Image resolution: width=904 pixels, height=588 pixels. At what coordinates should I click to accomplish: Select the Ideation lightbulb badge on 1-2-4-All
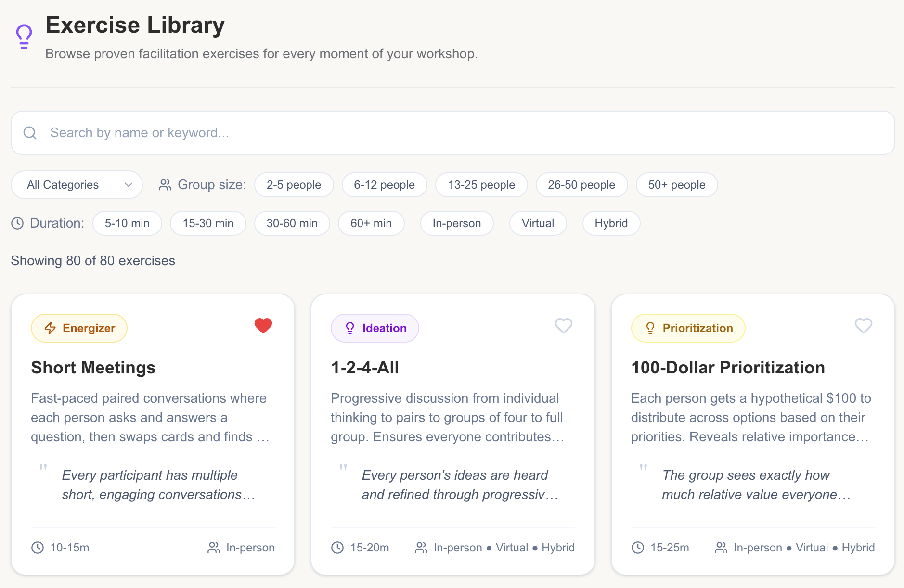click(x=375, y=328)
